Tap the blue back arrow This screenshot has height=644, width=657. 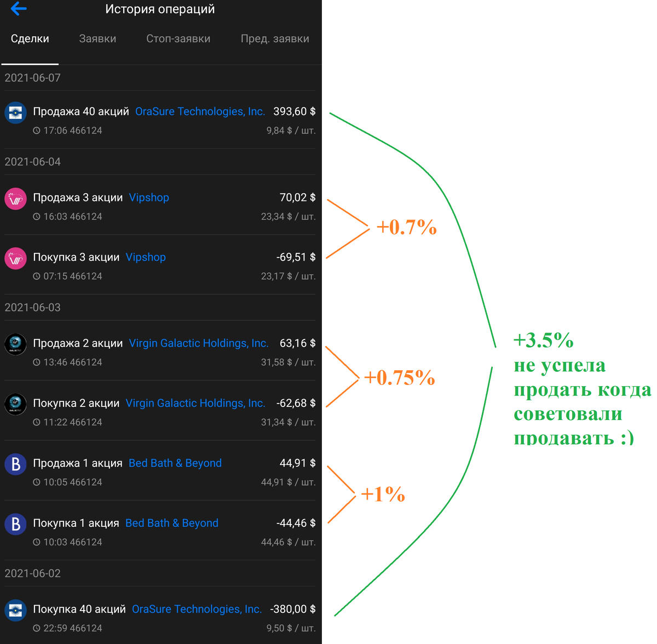(19, 8)
